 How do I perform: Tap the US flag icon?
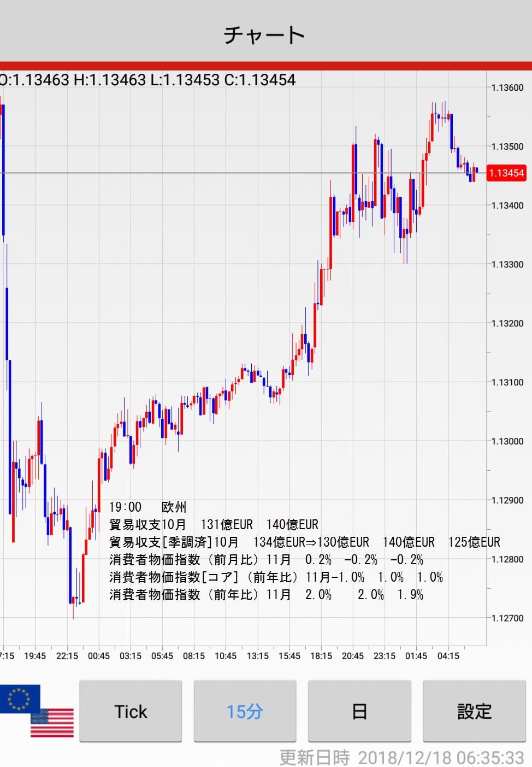[x=52, y=723]
